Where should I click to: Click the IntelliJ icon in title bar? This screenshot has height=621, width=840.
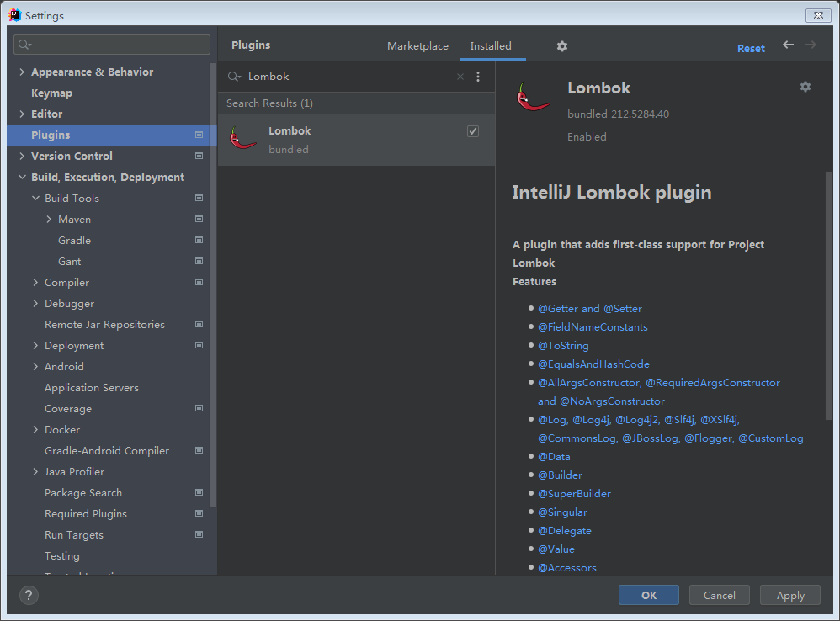coord(15,15)
